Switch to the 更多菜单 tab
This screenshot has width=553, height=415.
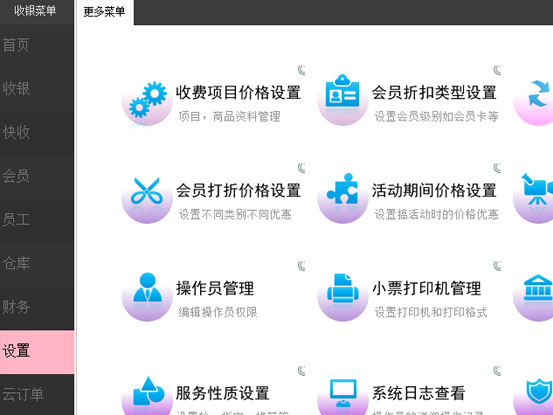[105, 12]
